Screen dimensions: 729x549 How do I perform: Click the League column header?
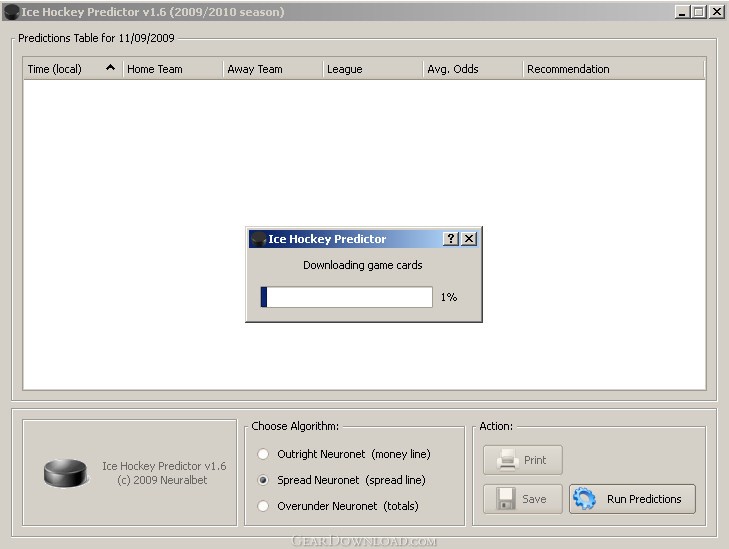pyautogui.click(x=372, y=69)
